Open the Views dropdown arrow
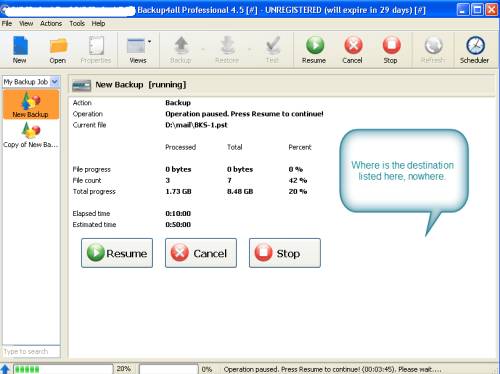Viewport: 500px width, 374px height. click(149, 42)
